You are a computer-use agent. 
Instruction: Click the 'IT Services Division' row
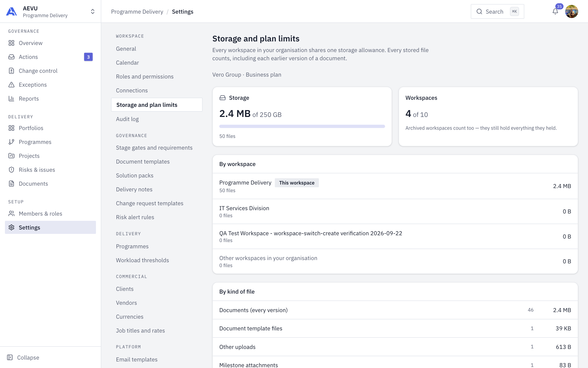(395, 212)
